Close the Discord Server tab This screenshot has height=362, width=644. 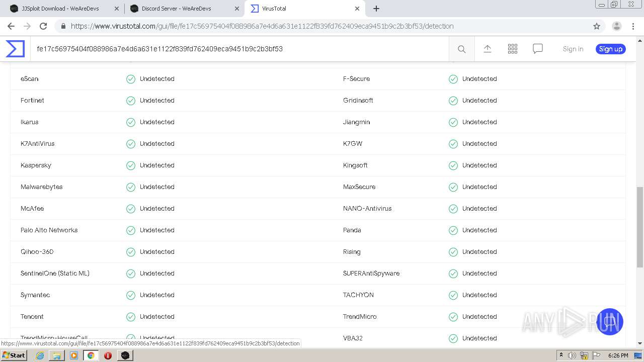pyautogui.click(x=237, y=9)
